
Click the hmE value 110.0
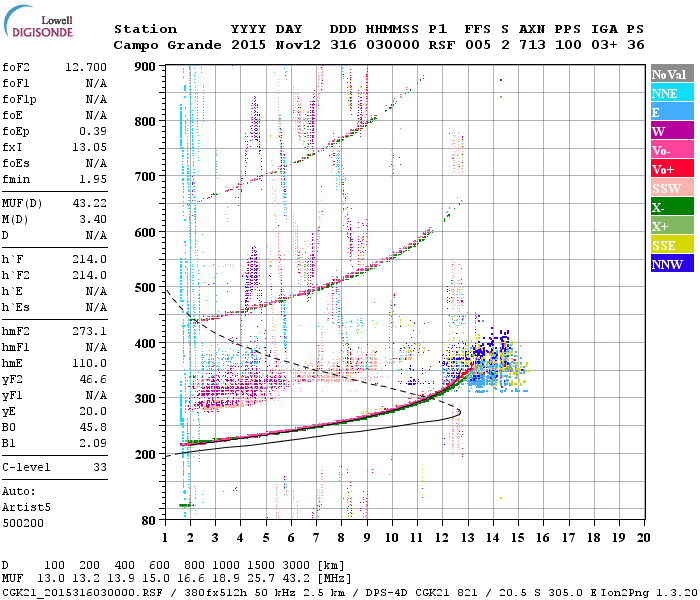click(x=89, y=363)
